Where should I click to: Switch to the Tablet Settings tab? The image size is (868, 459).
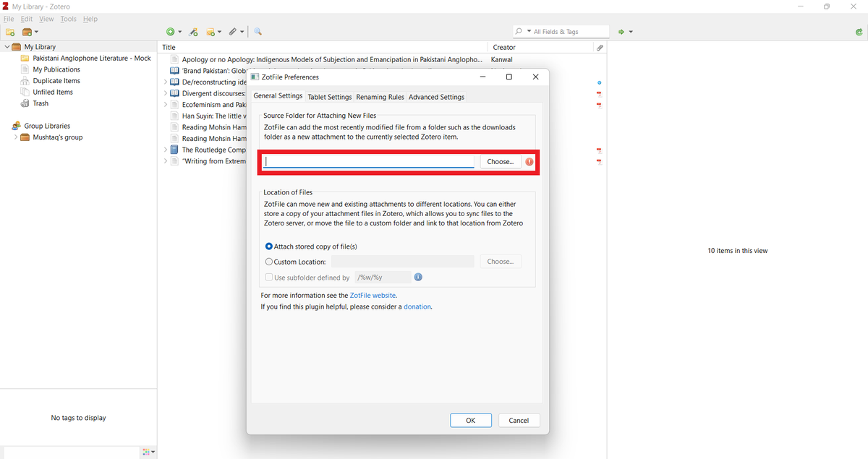(330, 97)
